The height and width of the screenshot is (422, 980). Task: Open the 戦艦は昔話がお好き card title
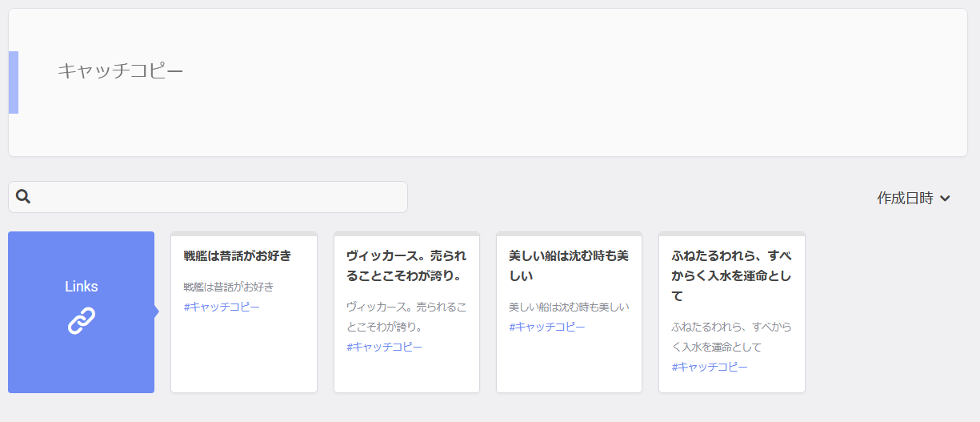[x=238, y=255]
